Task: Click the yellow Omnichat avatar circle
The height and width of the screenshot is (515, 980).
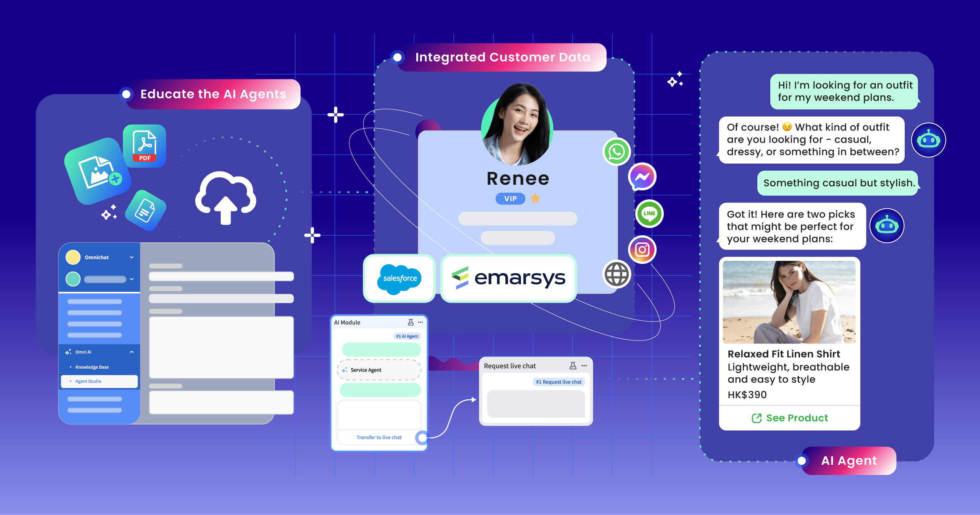Action: [73, 257]
